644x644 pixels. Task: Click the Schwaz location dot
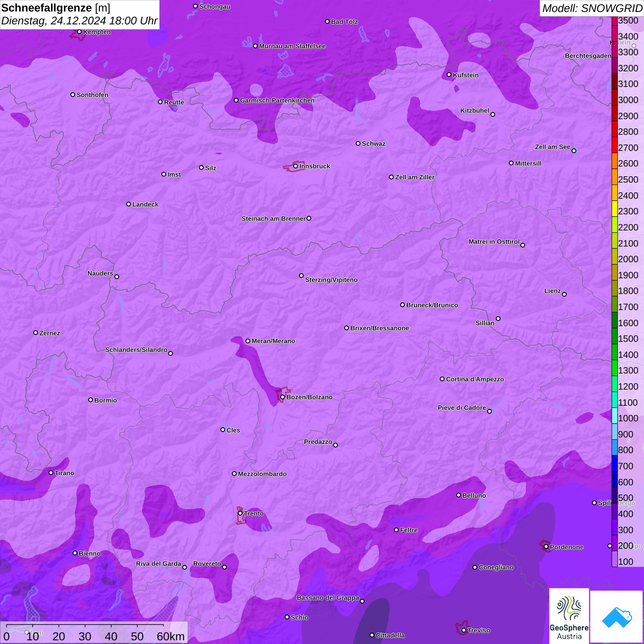(x=358, y=144)
